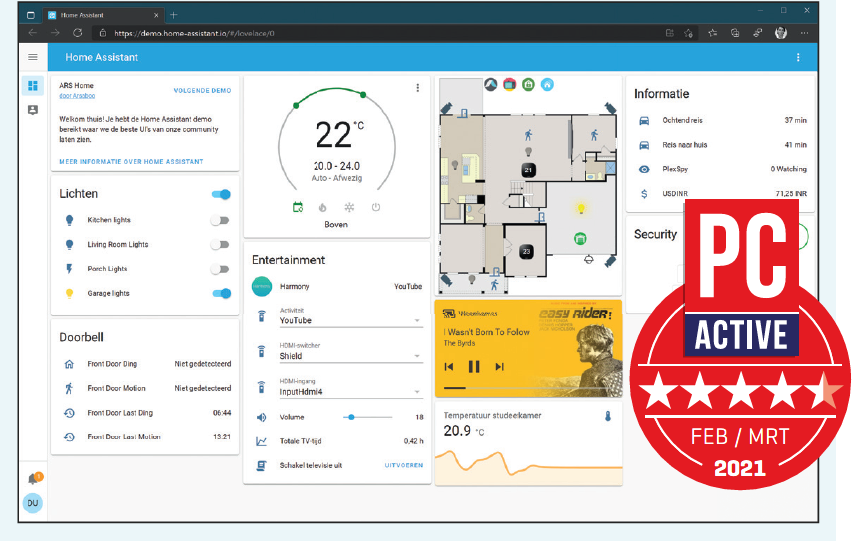Click the Kitchen lights bulb icon
Viewport: 856px width, 541px height.
69,220
